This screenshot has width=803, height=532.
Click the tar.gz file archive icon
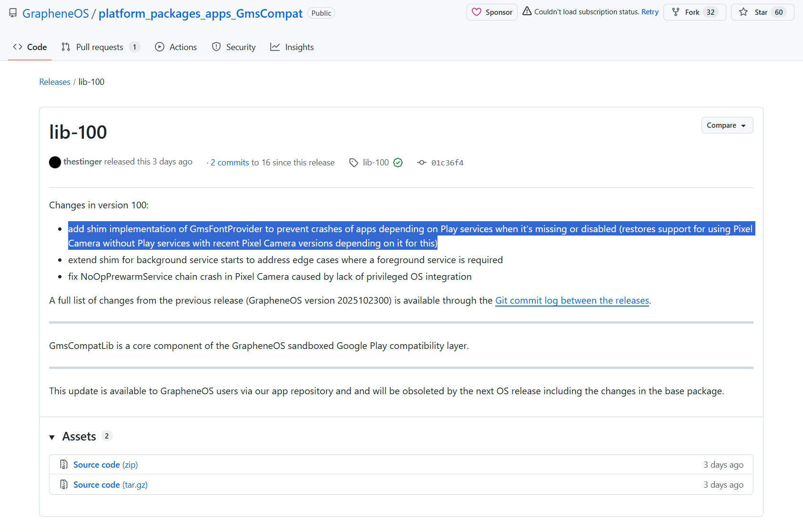pos(64,484)
